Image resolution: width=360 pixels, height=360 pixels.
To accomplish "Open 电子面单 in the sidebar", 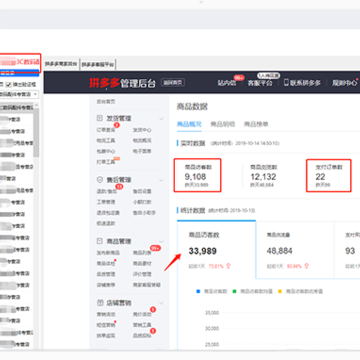I will (142, 151).
